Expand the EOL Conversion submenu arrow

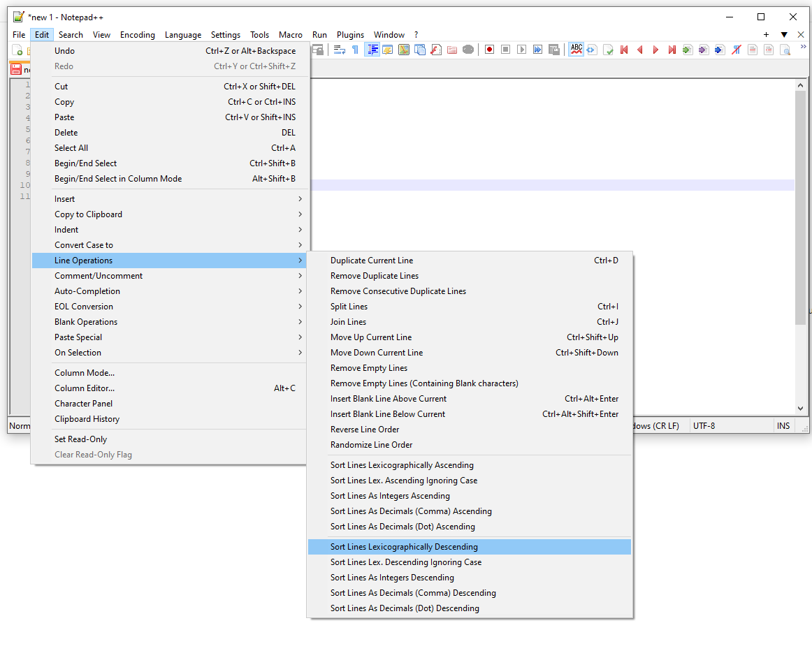tap(300, 307)
